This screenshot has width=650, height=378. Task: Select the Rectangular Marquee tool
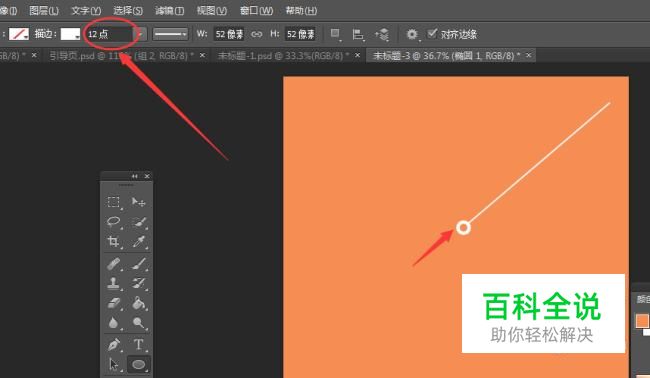(x=114, y=202)
